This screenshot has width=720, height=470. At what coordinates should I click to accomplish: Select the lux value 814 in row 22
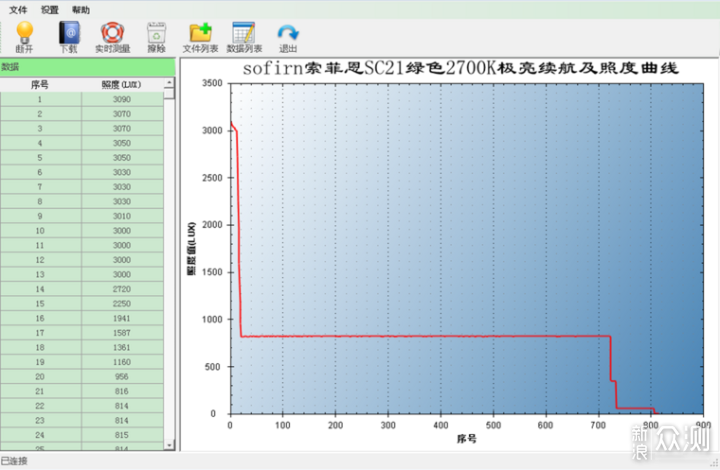pyautogui.click(x=122, y=406)
